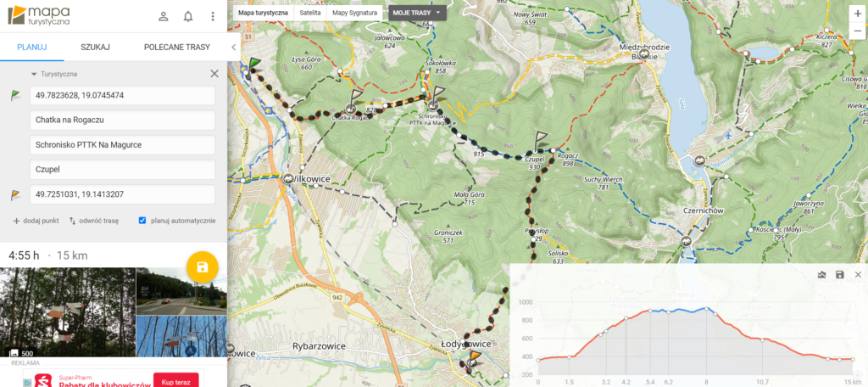Select the Mapy Sygnatura map layer
Image resolution: width=868 pixels, height=387 pixels.
(x=354, y=13)
